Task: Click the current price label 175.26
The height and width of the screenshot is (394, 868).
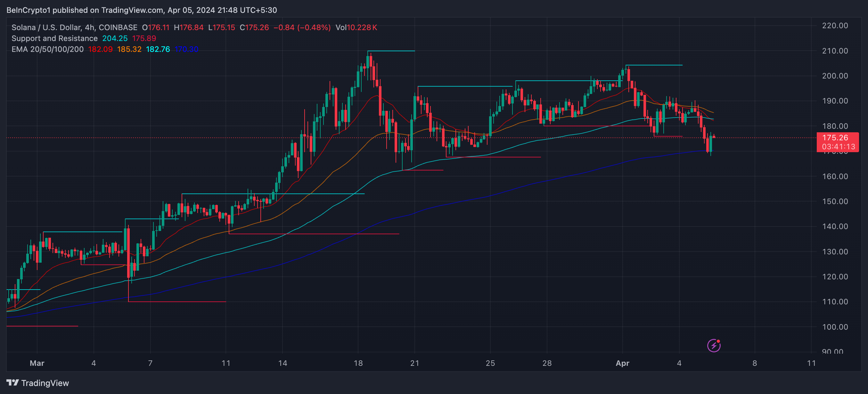Action: click(x=835, y=137)
